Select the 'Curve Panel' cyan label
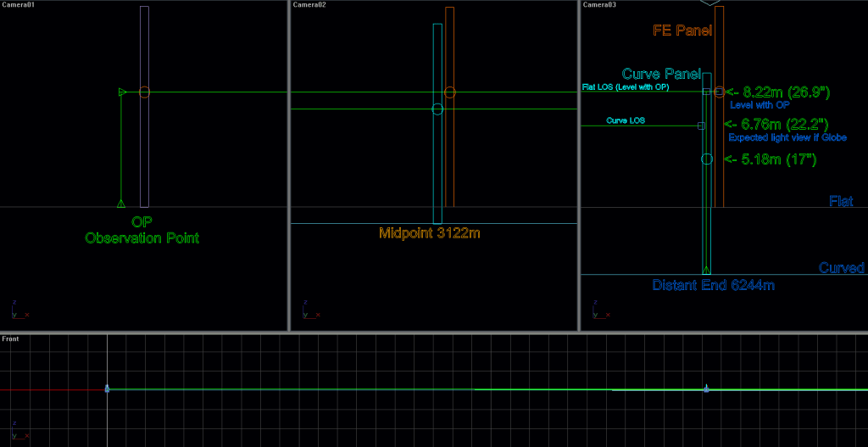Viewport: 868px width, 447px height. (x=661, y=74)
